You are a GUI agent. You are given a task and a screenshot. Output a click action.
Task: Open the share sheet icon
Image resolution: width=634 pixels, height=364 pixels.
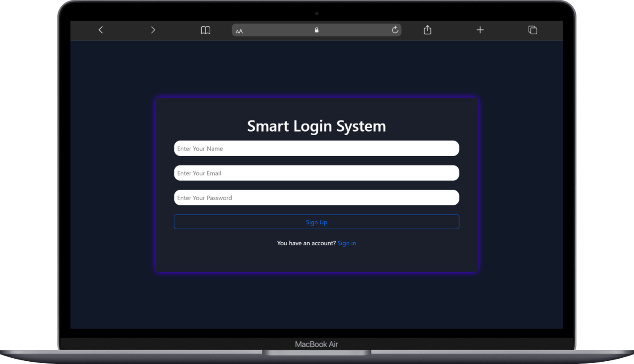[427, 30]
